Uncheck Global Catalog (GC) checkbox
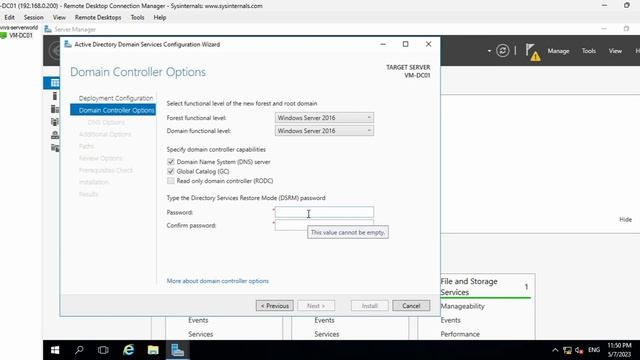Image resolution: width=640 pixels, height=360 pixels. tap(171, 171)
